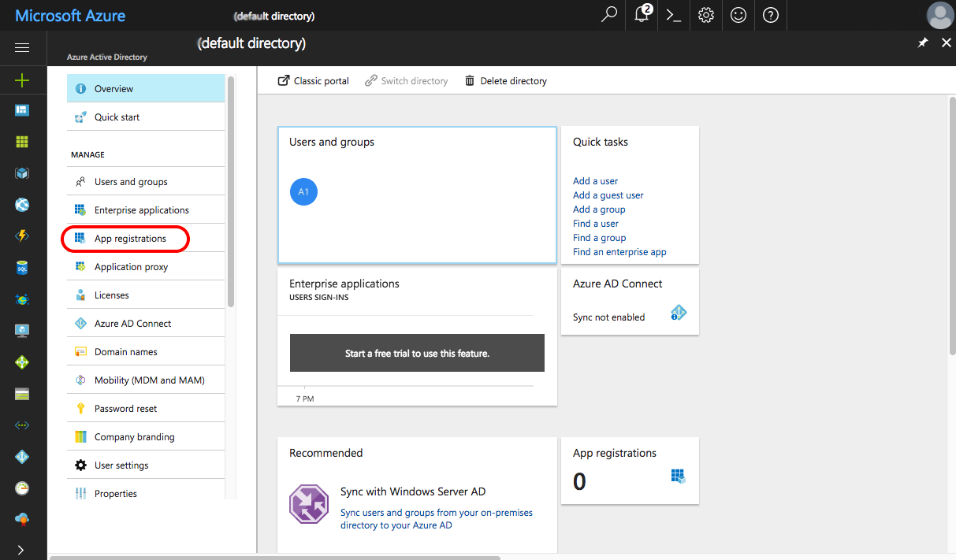Click the Add a guest user link
This screenshot has height=560, width=956.
coord(608,195)
